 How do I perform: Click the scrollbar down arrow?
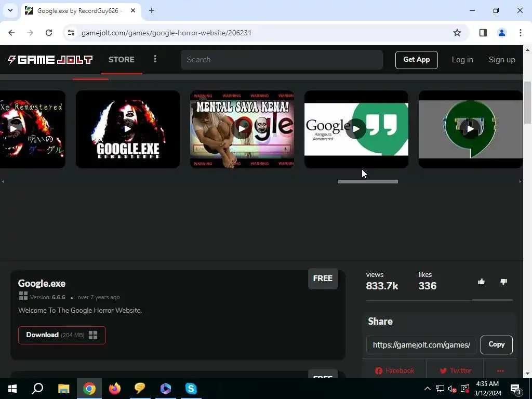pyautogui.click(x=528, y=374)
